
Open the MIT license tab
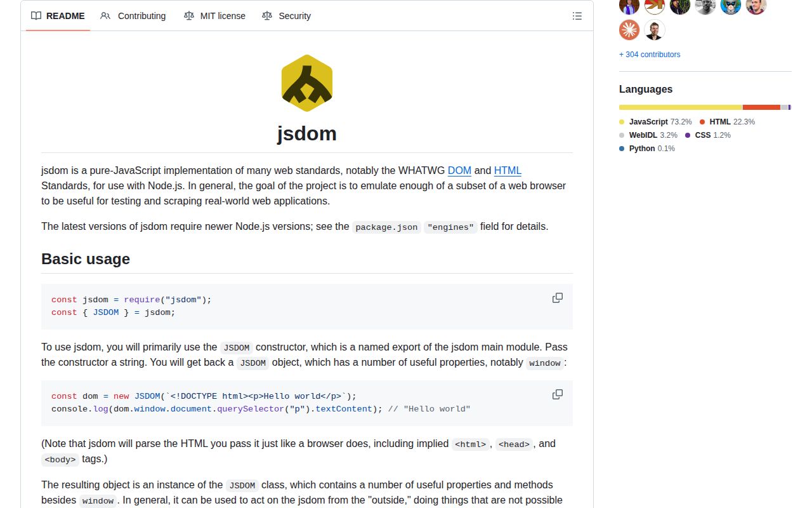tap(214, 16)
